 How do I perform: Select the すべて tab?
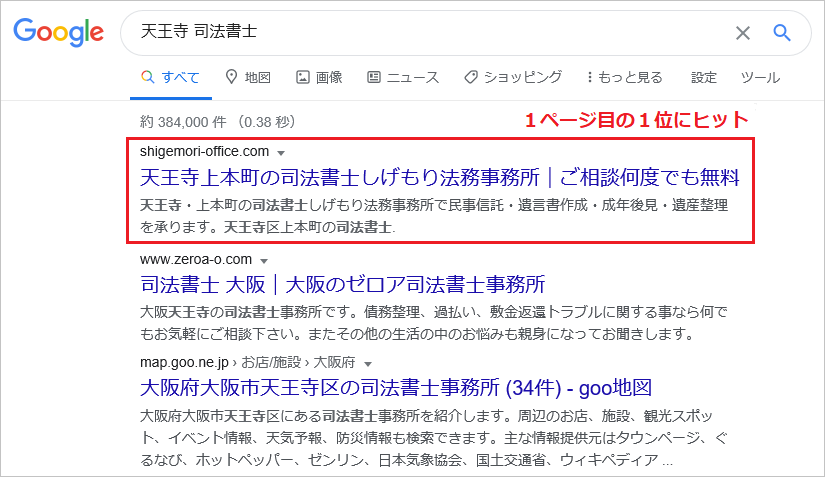(170, 77)
